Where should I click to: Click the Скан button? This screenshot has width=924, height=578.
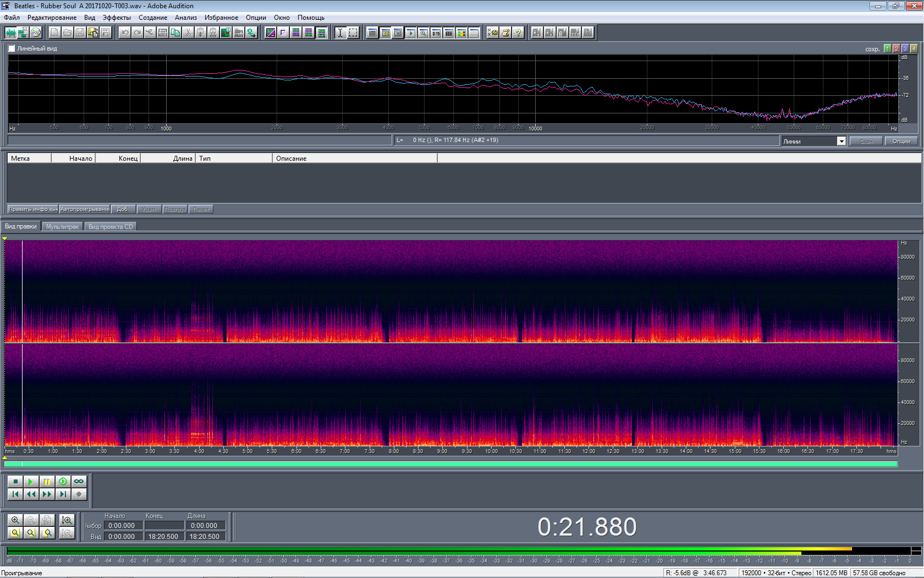tap(866, 141)
